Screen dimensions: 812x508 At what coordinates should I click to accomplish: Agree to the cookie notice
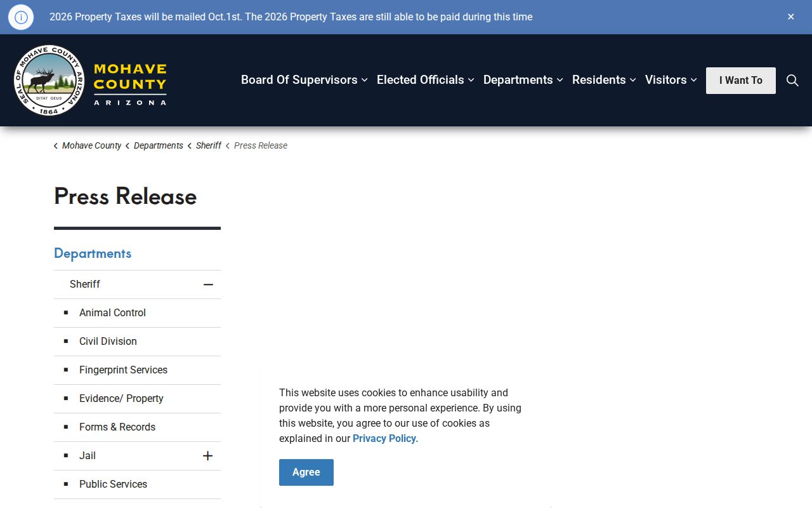pos(306,472)
